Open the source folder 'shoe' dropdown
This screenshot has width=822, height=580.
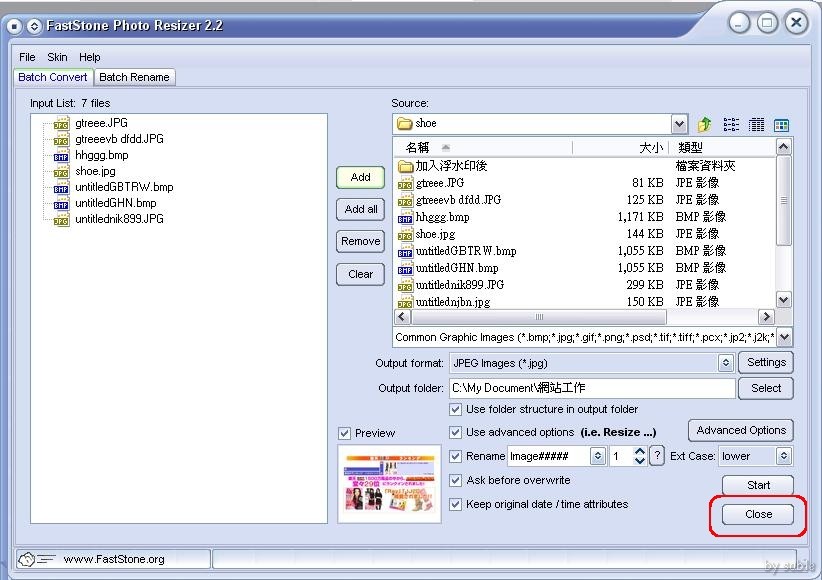click(680, 124)
